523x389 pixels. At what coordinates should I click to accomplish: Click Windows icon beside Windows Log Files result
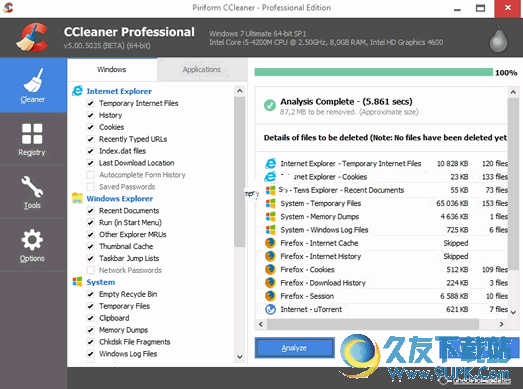point(271,230)
